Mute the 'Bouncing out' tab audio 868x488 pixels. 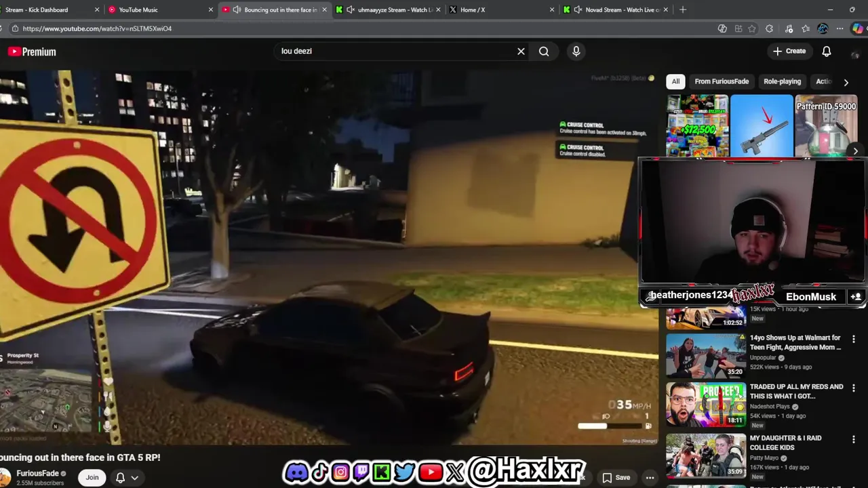(x=237, y=9)
